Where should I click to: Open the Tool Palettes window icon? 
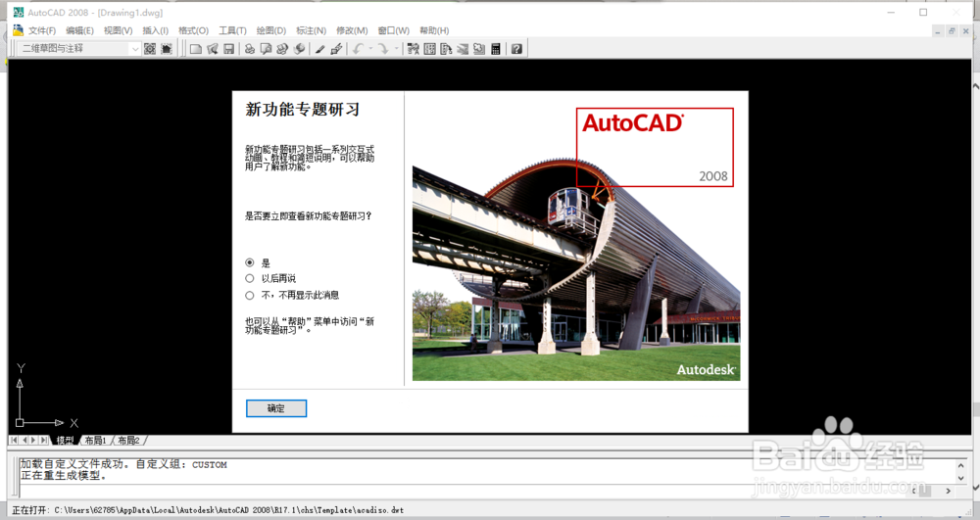tap(446, 49)
